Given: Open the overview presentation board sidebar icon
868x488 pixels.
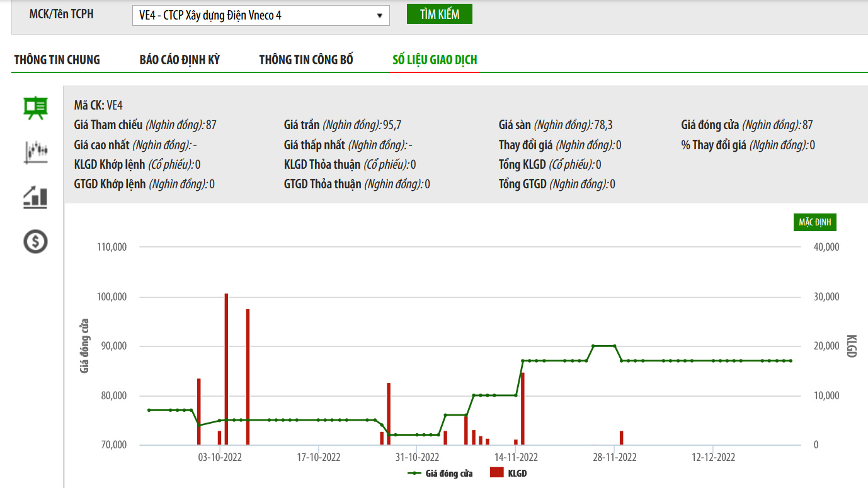Looking at the screenshot, I should (x=35, y=108).
